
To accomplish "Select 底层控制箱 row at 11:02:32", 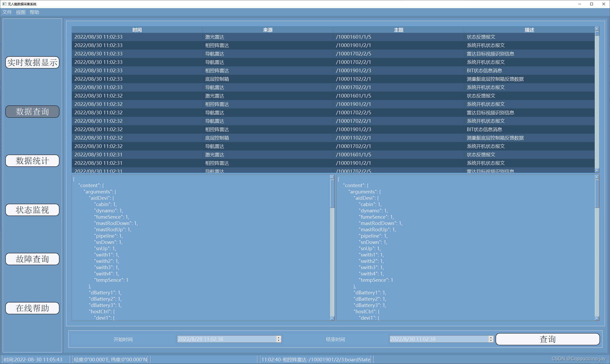I will tap(333, 138).
